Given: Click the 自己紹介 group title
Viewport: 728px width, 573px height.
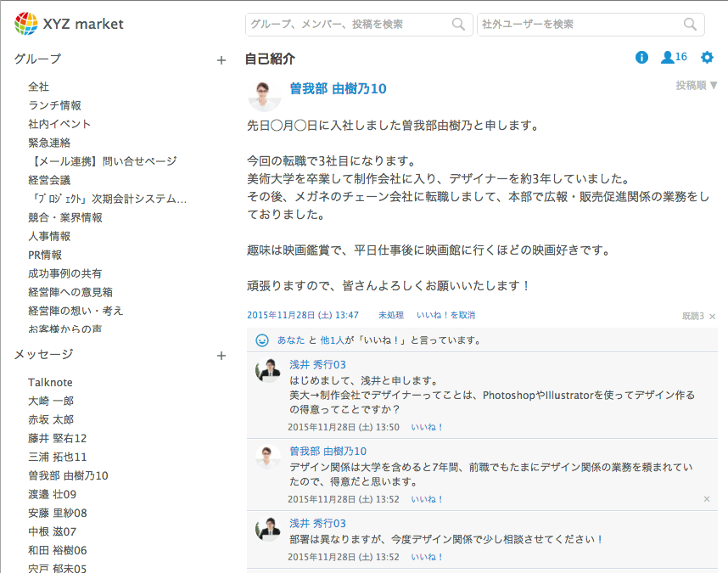Looking at the screenshot, I should [270, 59].
